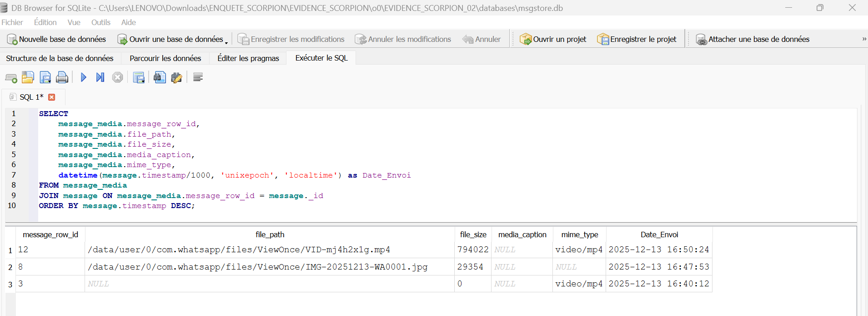This screenshot has width=868, height=316.
Task: Click the Date_Envoi column header
Action: click(x=659, y=234)
